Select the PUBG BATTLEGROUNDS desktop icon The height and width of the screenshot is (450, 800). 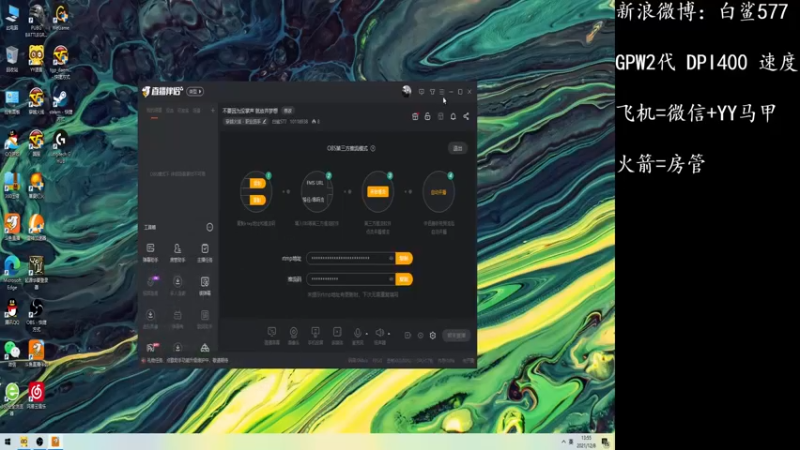pos(36,19)
